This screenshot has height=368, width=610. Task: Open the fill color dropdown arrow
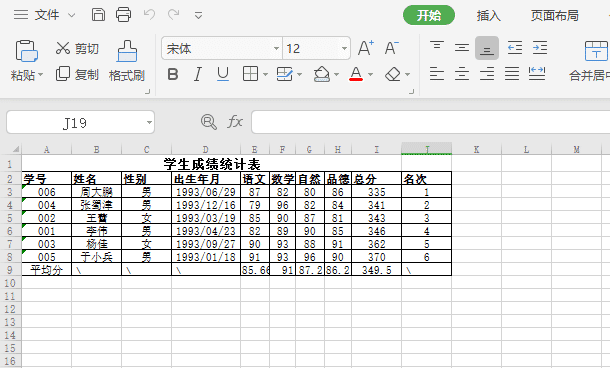337,74
